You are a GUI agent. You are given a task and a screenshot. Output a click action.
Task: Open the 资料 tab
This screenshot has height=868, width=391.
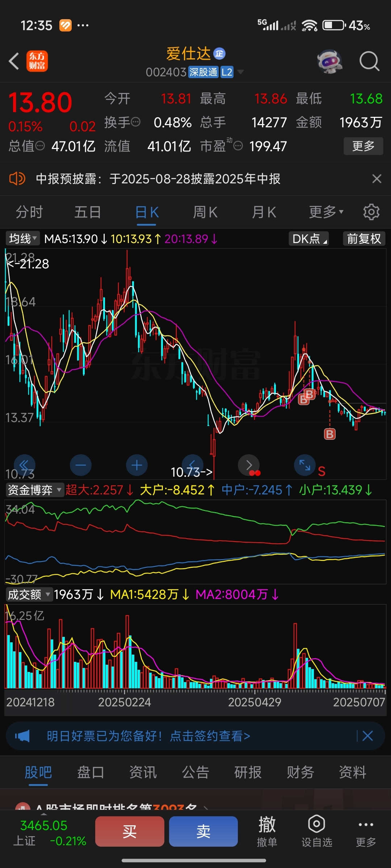tap(353, 772)
